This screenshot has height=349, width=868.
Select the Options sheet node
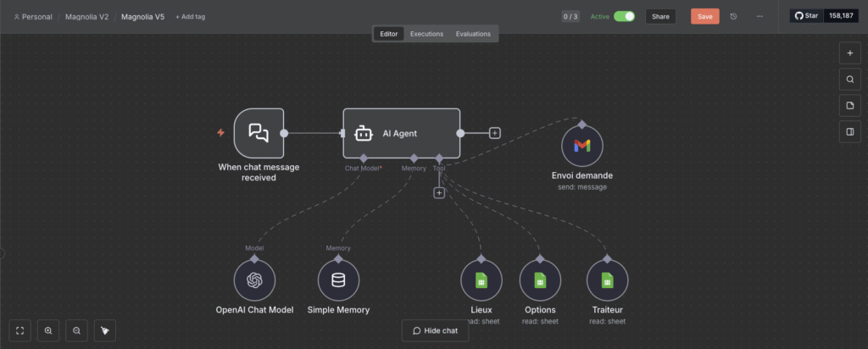pos(540,280)
